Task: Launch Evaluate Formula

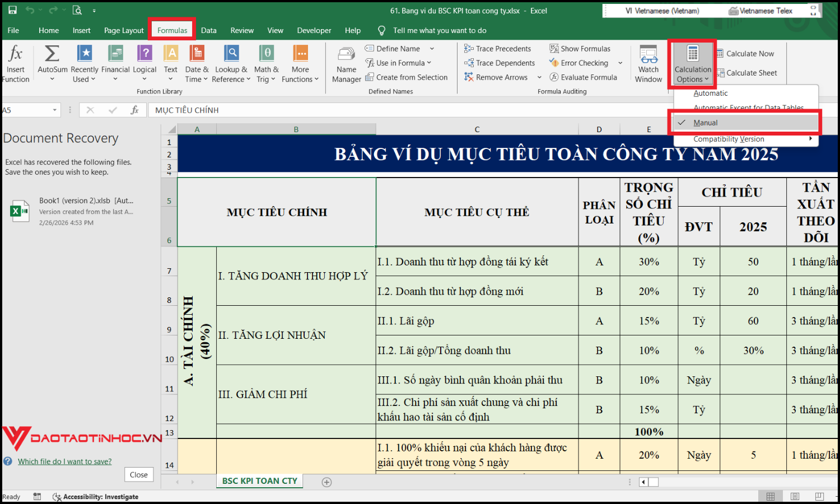Action: (585, 77)
